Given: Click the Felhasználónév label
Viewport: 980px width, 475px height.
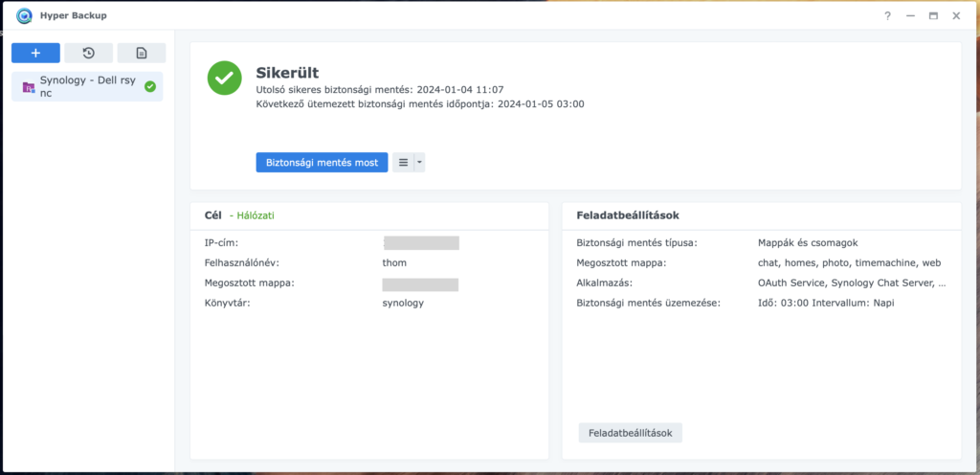Looking at the screenshot, I should [242, 262].
